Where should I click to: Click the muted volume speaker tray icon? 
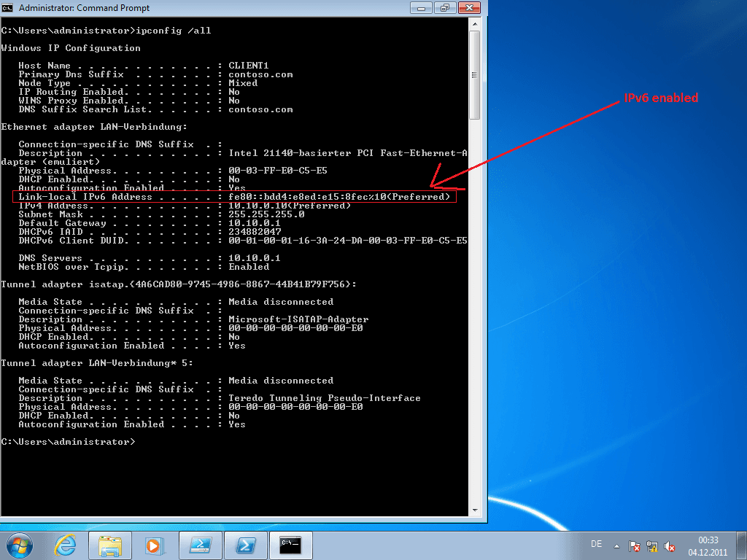tap(670, 545)
